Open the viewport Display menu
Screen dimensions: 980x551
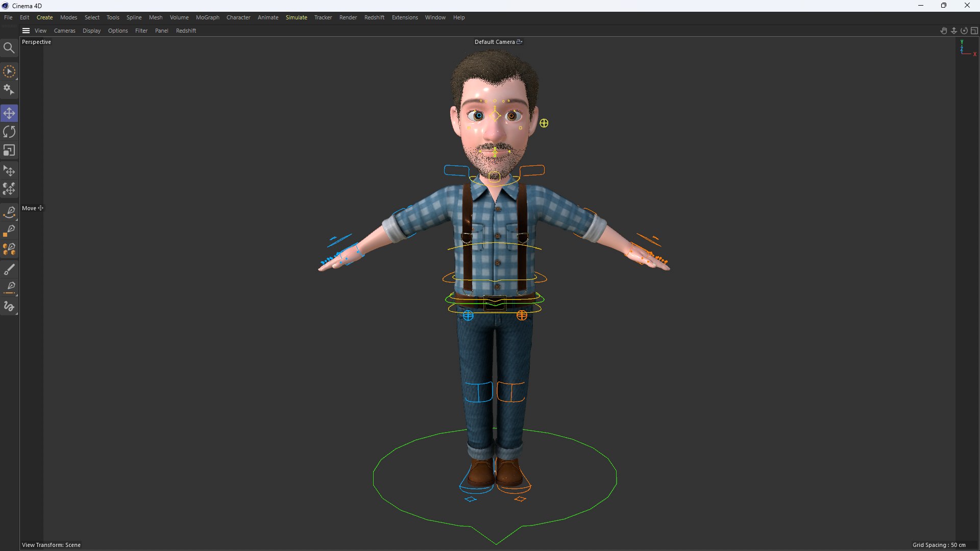coord(91,31)
